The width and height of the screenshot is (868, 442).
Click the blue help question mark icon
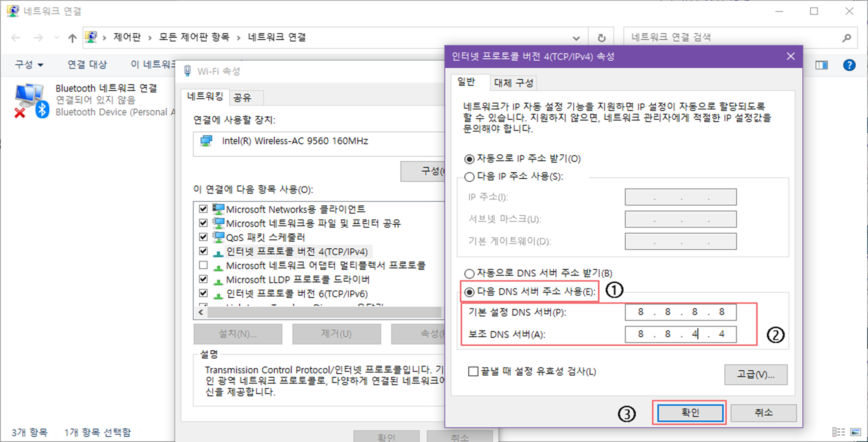click(849, 65)
